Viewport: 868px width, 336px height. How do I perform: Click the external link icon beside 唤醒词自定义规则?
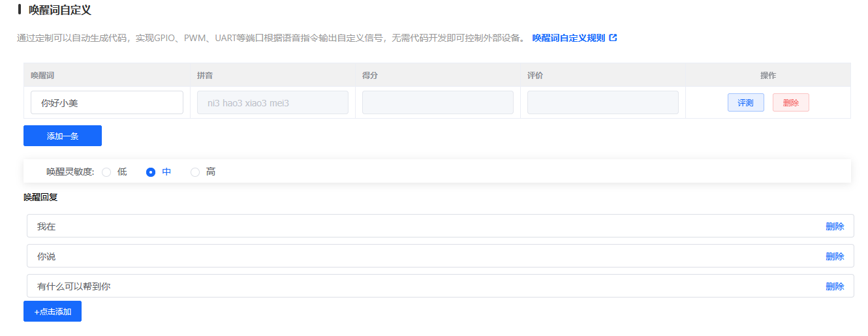613,38
